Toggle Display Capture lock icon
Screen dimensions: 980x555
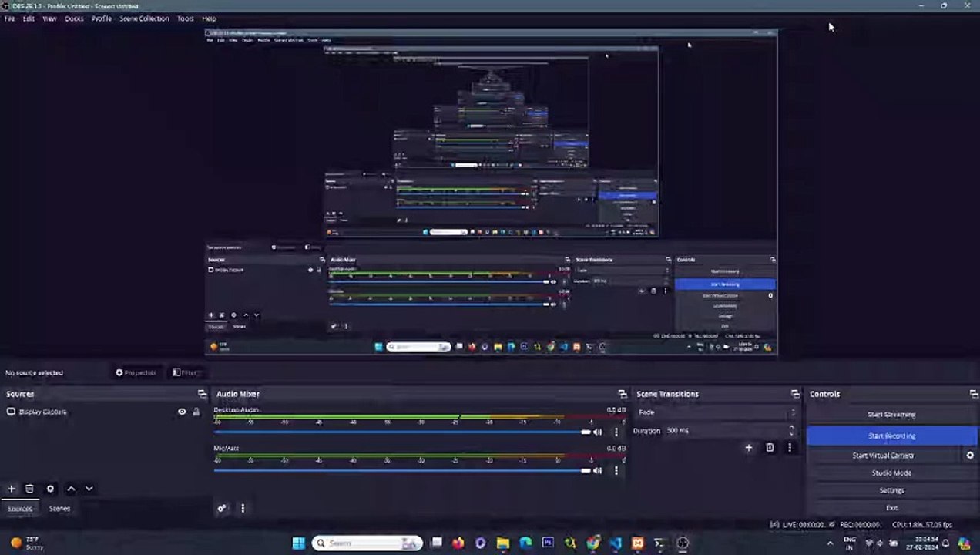[196, 412]
